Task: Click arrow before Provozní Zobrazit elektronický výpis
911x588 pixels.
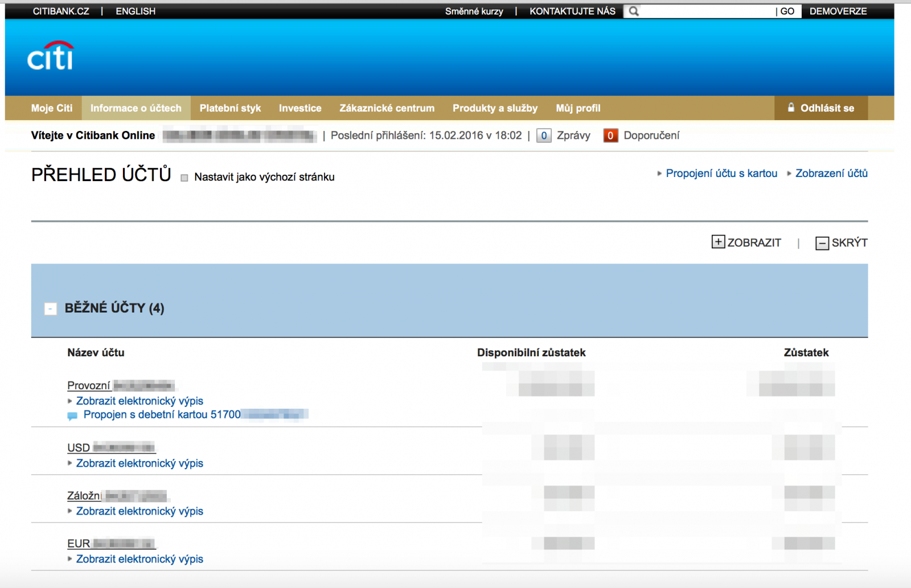Action: pyautogui.click(x=70, y=401)
